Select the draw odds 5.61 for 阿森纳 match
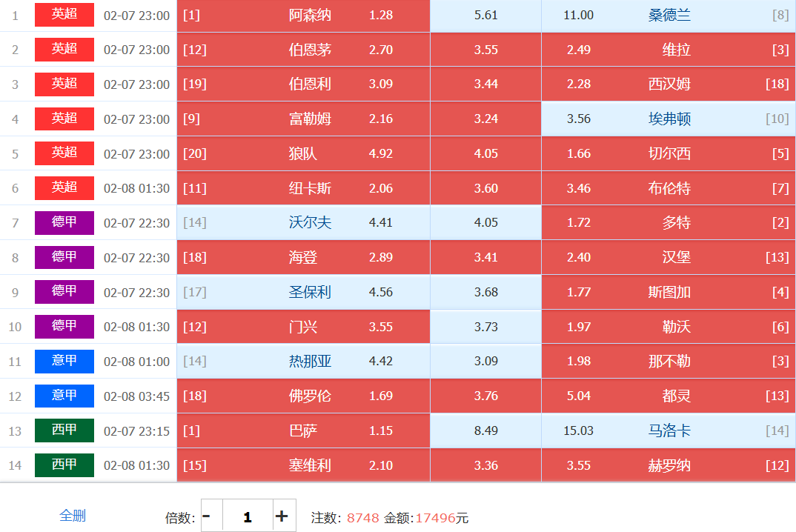The width and height of the screenshot is (796, 532). 485,16
